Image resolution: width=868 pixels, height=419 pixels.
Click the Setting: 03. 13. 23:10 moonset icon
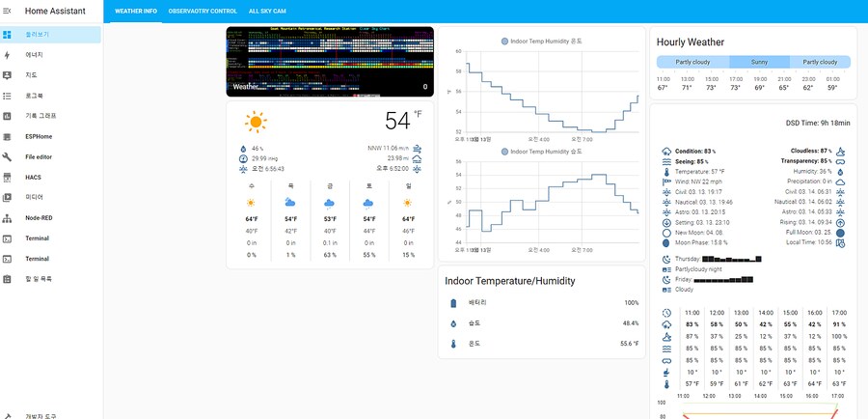tap(666, 222)
